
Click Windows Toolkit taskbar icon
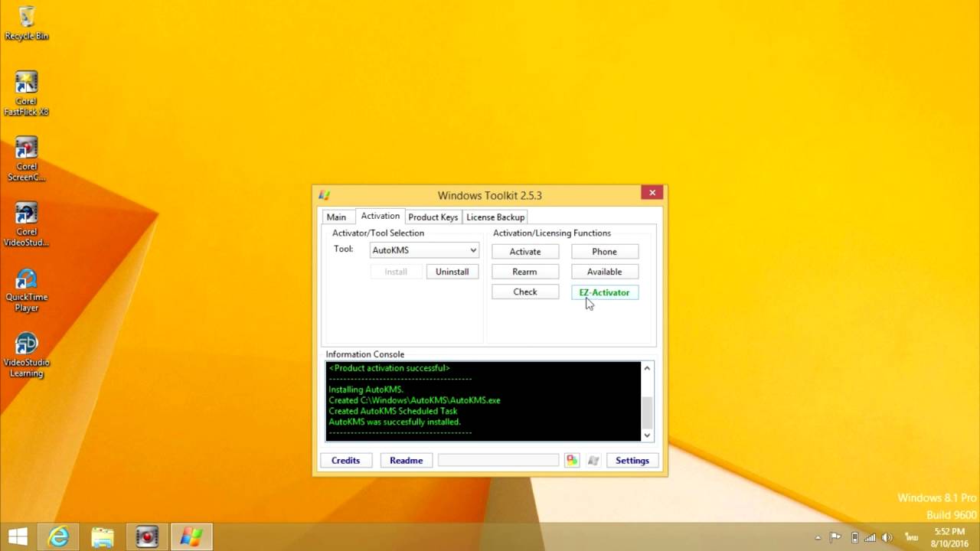pyautogui.click(x=191, y=537)
